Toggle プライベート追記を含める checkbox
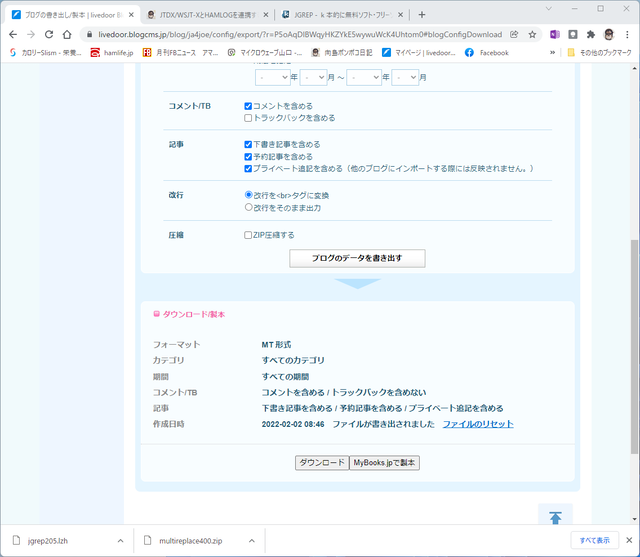The width and height of the screenshot is (640, 557). coord(248,169)
